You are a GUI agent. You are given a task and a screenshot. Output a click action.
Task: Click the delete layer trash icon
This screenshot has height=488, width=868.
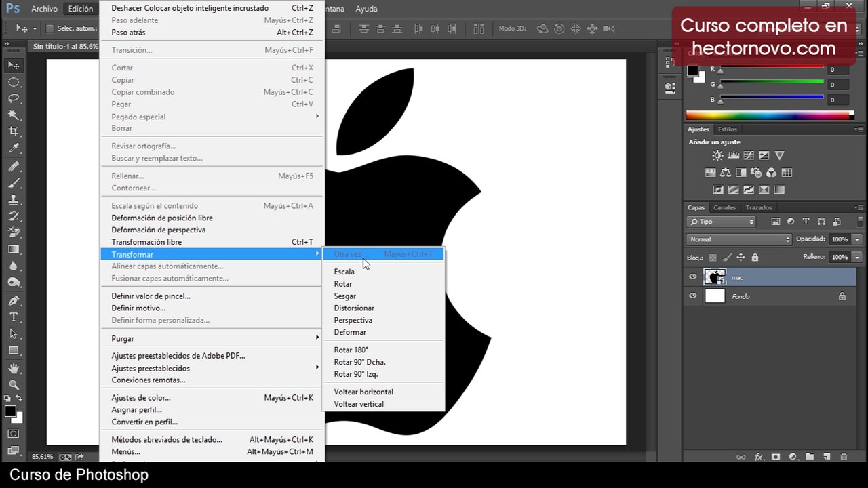(x=844, y=457)
